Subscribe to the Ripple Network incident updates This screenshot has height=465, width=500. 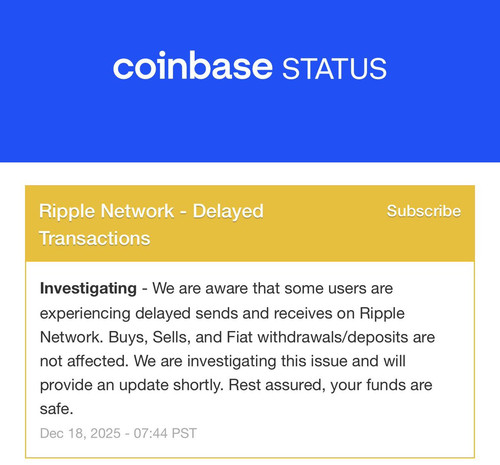424,211
